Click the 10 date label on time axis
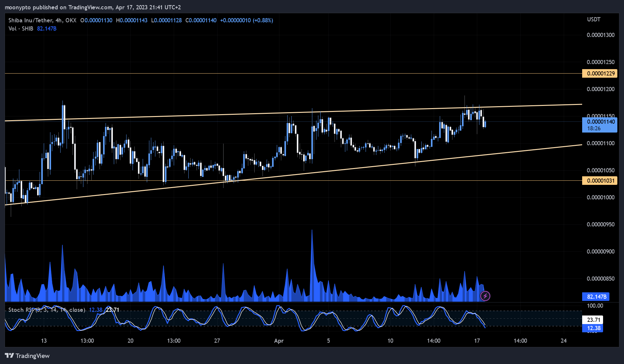The width and height of the screenshot is (624, 364). click(x=390, y=341)
